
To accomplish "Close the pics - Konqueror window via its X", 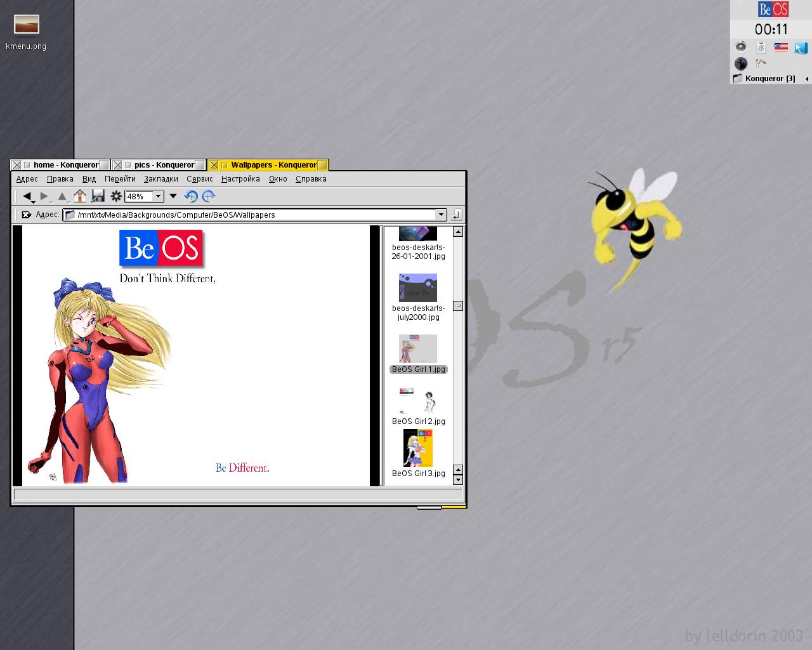I will [117, 165].
